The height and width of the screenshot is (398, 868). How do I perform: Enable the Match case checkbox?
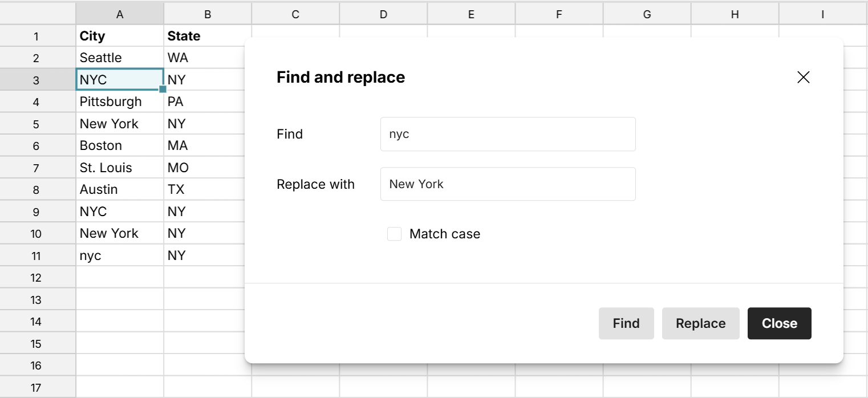tap(394, 234)
